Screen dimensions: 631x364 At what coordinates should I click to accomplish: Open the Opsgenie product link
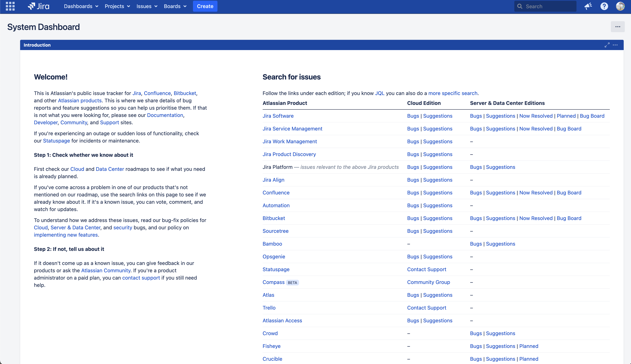pyautogui.click(x=274, y=257)
